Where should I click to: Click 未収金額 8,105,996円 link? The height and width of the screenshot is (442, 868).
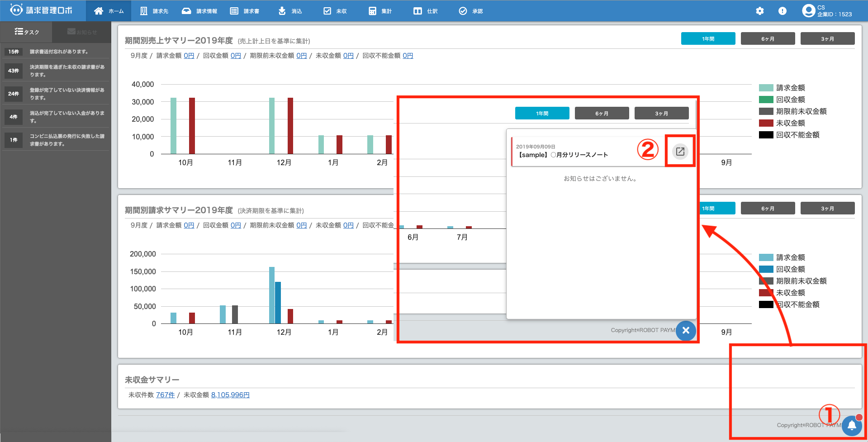[230, 395]
